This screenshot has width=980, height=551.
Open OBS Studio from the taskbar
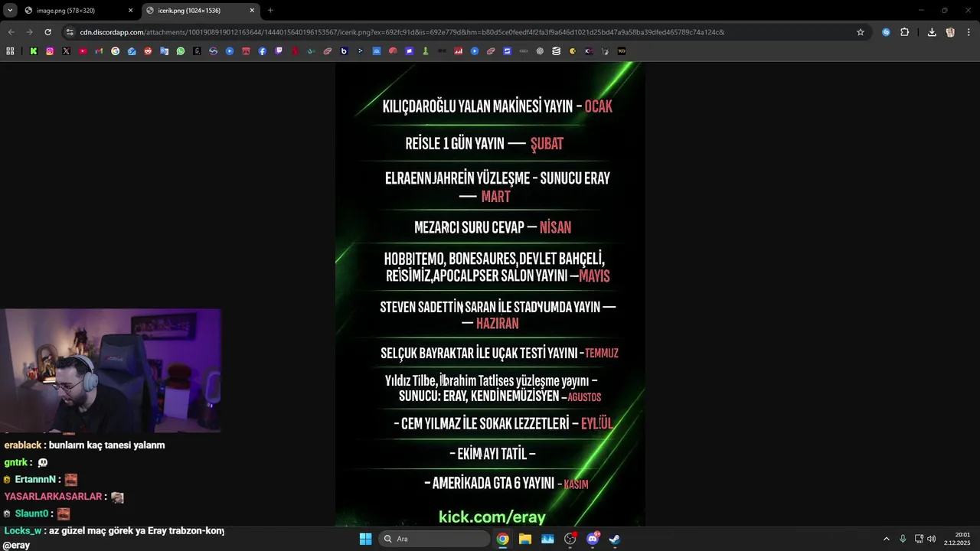tap(570, 539)
